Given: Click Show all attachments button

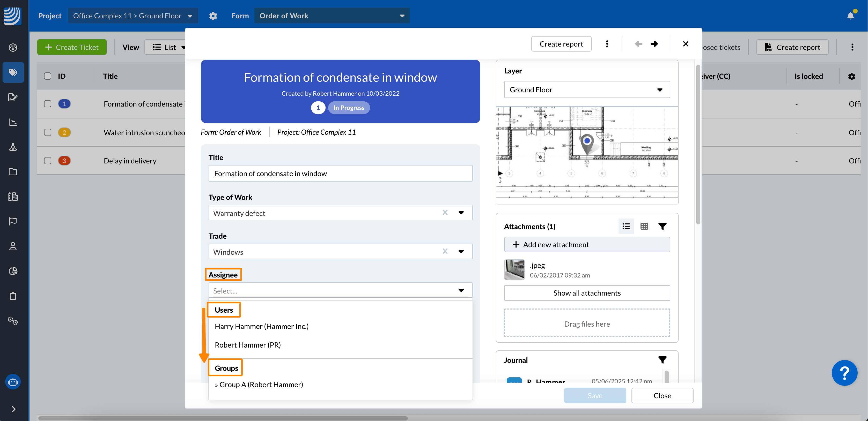Looking at the screenshot, I should click(587, 293).
